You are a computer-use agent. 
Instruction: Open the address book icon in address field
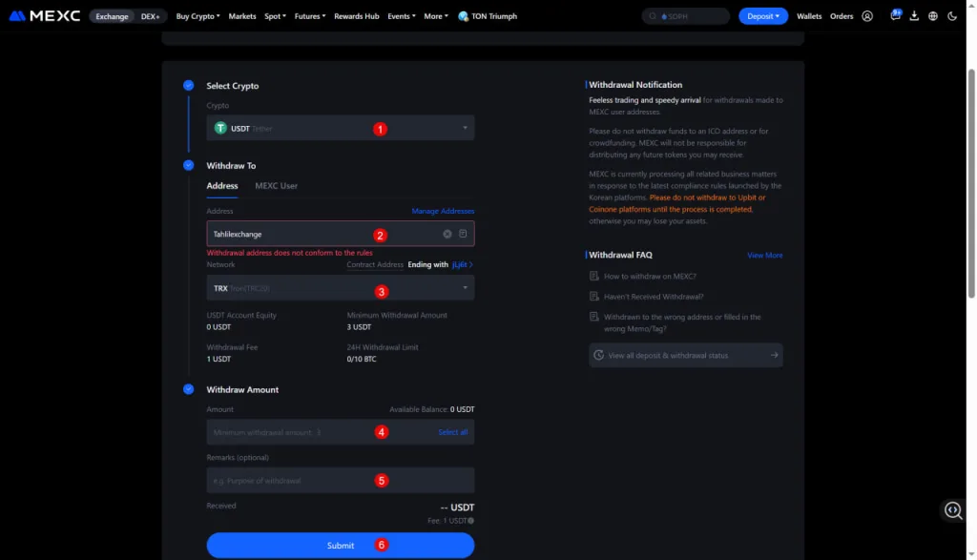tap(463, 234)
